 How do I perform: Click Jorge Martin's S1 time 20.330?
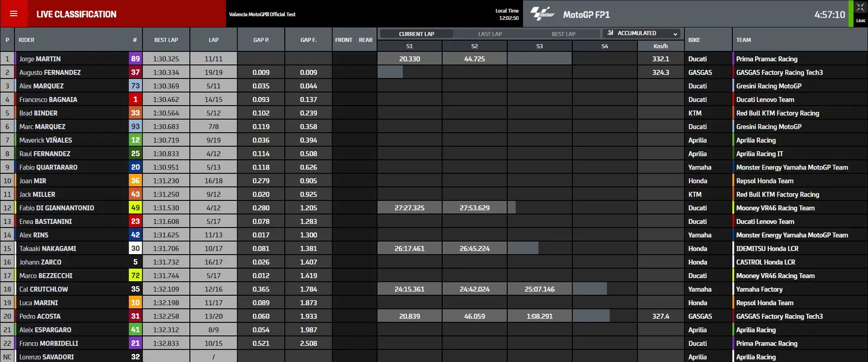point(410,59)
